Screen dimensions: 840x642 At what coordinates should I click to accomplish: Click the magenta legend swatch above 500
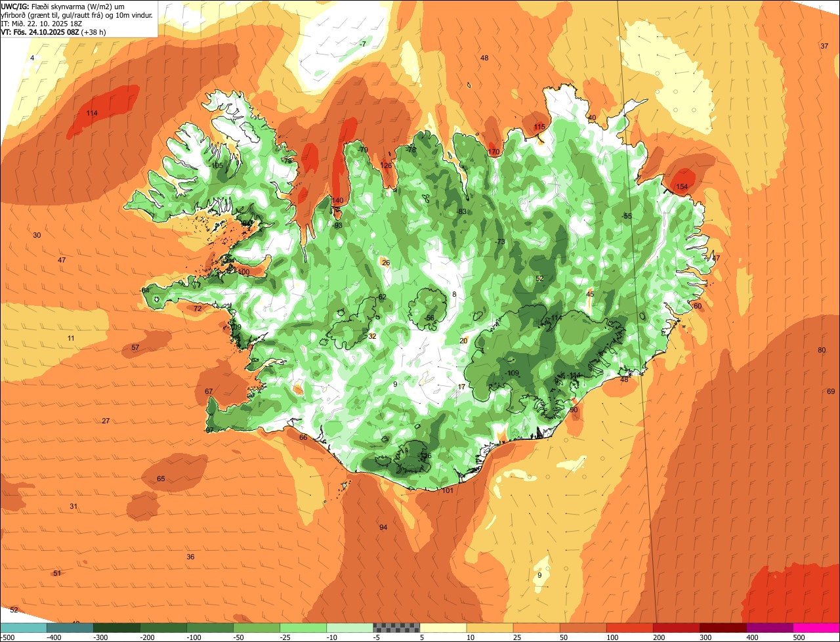click(x=816, y=628)
